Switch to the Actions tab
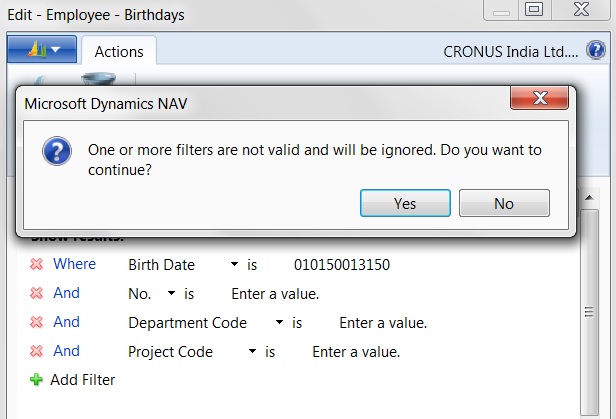616x419 pixels. point(119,51)
